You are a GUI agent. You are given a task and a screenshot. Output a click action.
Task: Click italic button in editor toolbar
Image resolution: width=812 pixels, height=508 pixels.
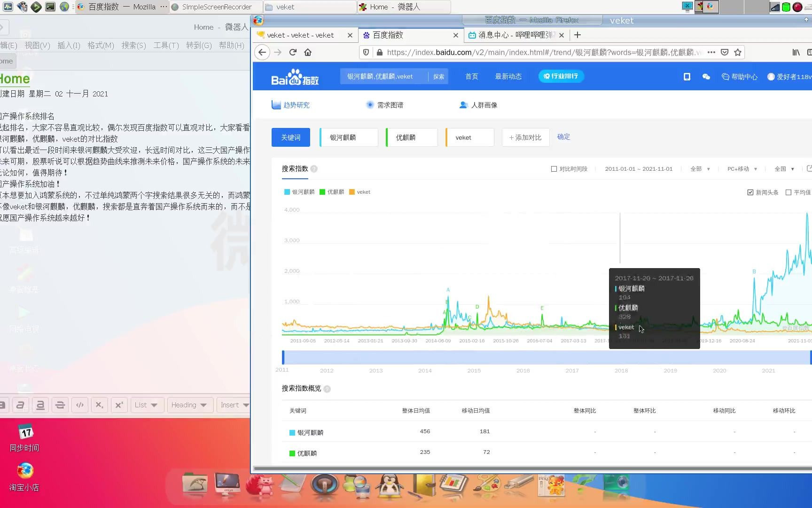20,405
